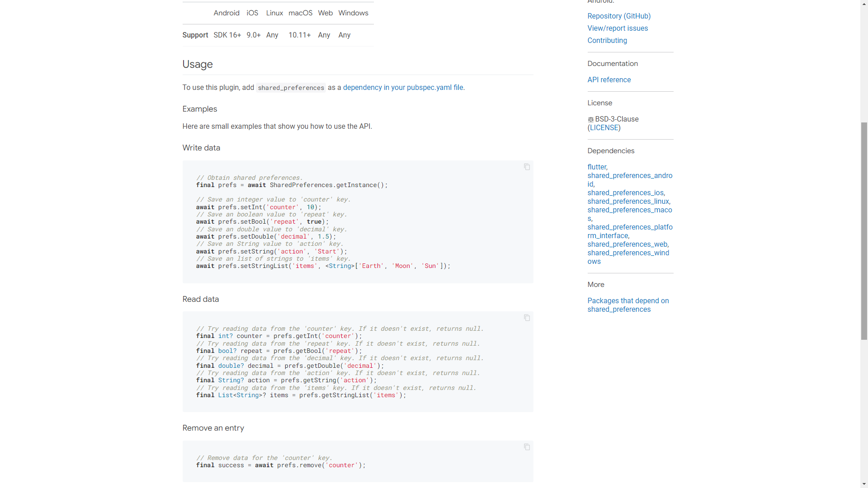The image size is (868, 488).
Task: Open the shared_preferences_linux dependency link
Action: coord(627,202)
